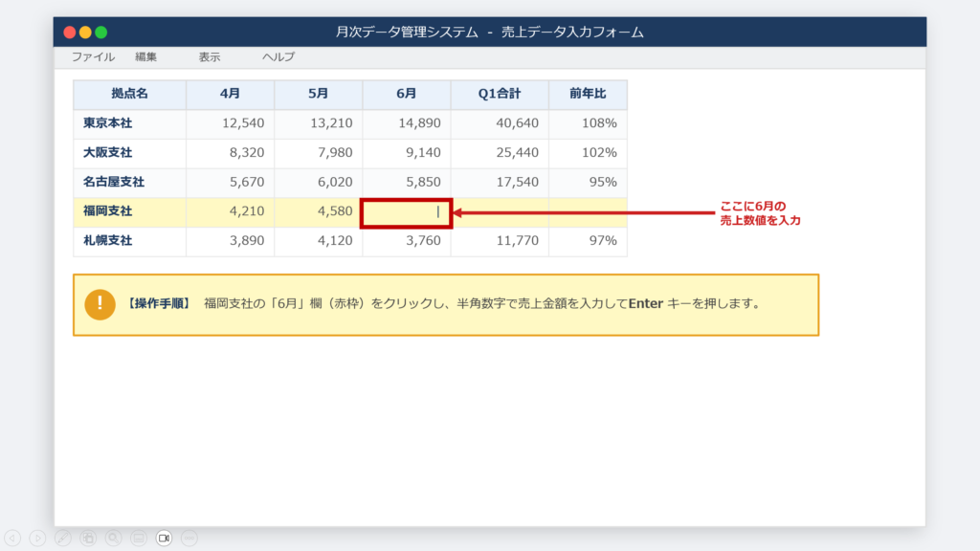
Task: Select the 前年比 column header
Action: 588,94
